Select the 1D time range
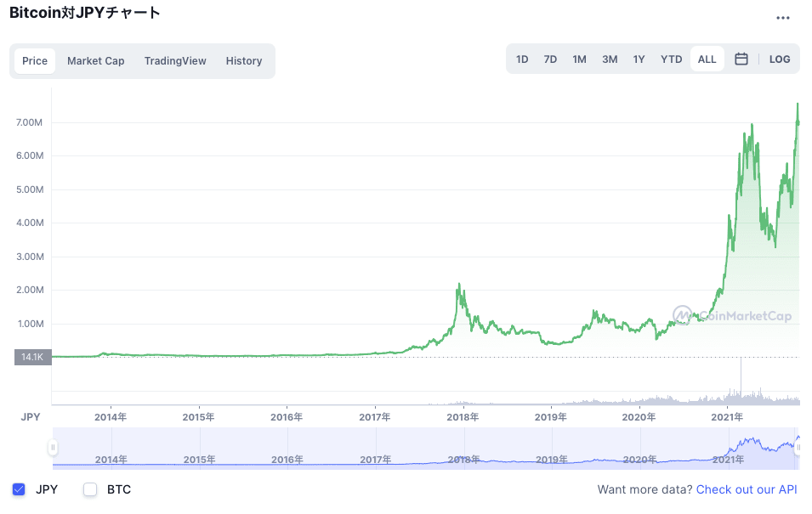Screen dimensions: 812x514 click(522, 59)
